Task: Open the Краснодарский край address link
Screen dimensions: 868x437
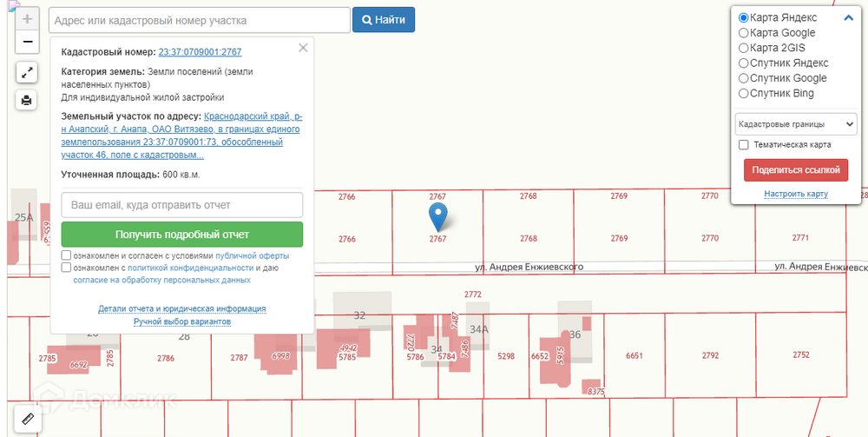Action: (x=182, y=136)
